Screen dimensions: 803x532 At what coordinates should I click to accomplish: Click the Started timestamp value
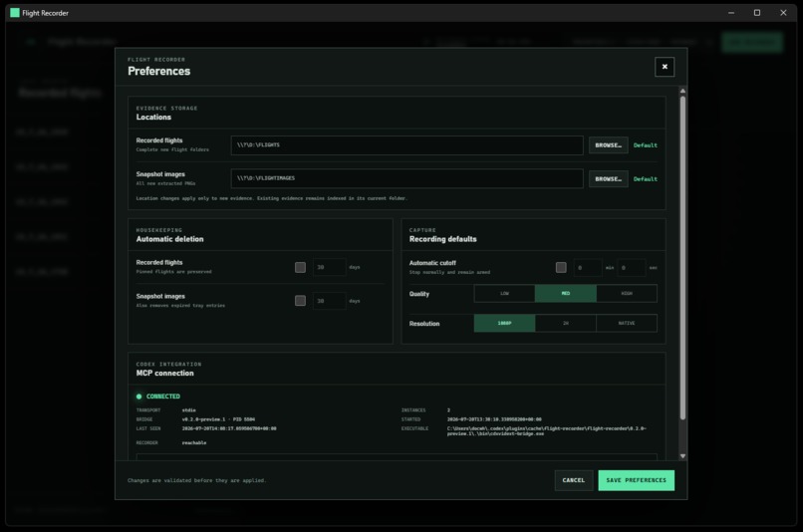[494, 419]
